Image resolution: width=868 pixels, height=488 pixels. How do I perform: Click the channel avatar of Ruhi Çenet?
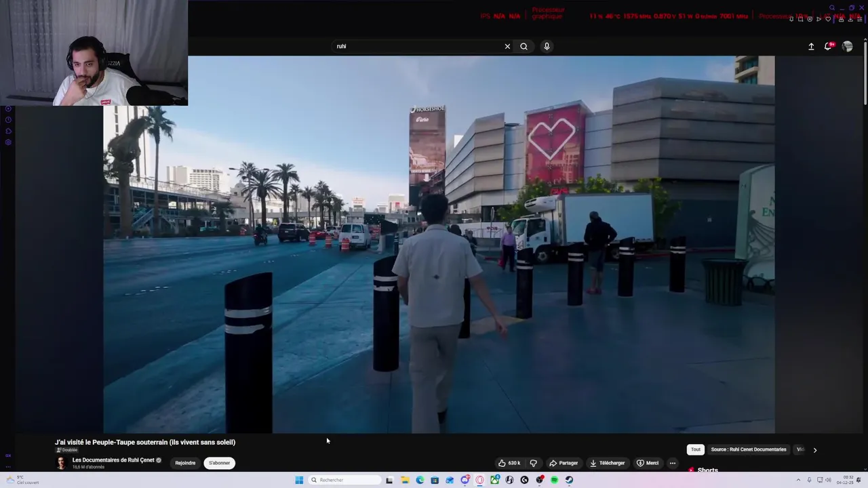click(x=61, y=463)
